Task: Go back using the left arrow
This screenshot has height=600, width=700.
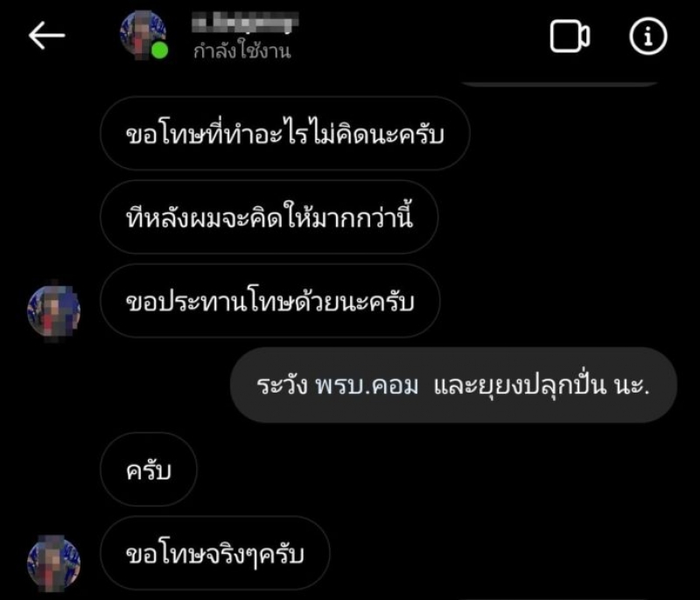Action: click(47, 35)
